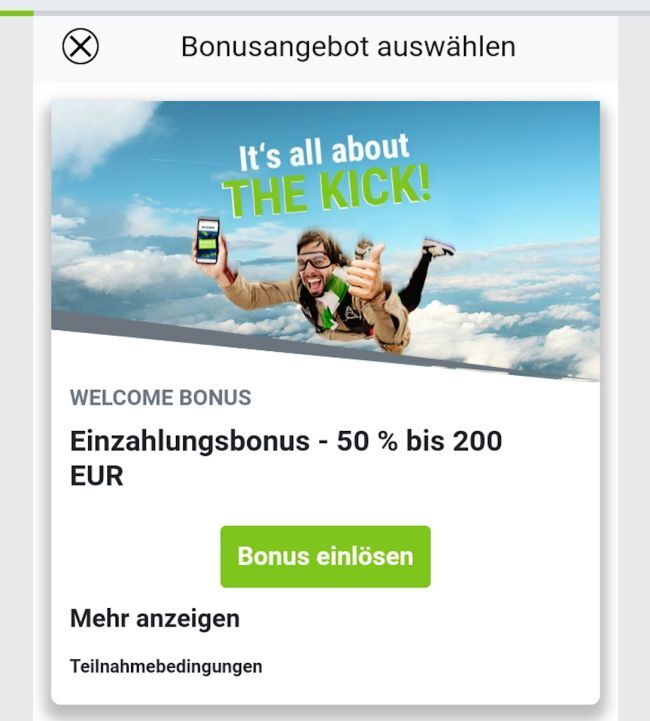Screen dimensions: 650x721
Task: Click the WELCOME BONUS label
Action: click(160, 398)
